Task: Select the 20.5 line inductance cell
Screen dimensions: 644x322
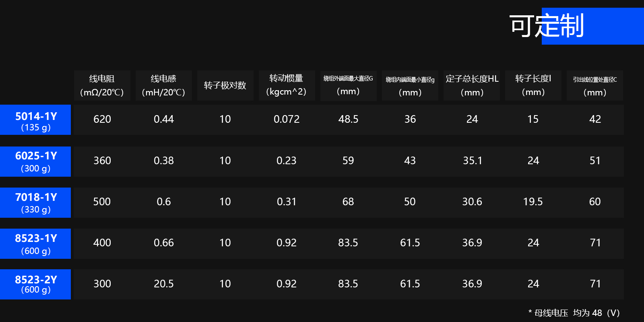Action: 163,284
